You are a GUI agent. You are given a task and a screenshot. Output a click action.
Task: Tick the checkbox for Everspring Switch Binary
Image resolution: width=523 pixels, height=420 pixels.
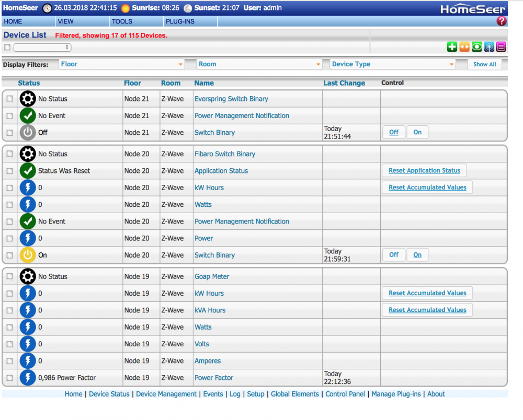(9, 99)
